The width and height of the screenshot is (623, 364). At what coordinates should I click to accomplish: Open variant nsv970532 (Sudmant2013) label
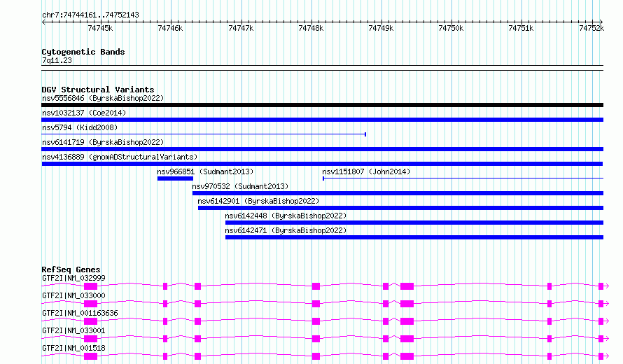tap(240, 186)
